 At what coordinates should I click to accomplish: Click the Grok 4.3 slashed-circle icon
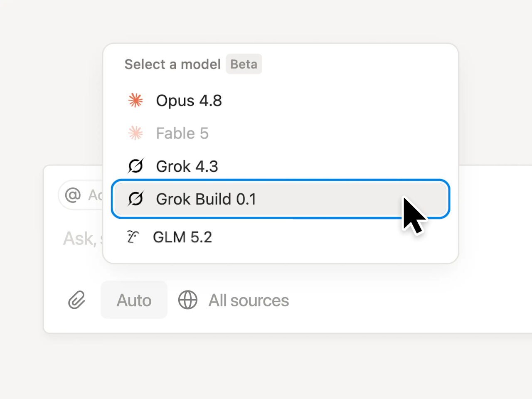pyautogui.click(x=135, y=166)
